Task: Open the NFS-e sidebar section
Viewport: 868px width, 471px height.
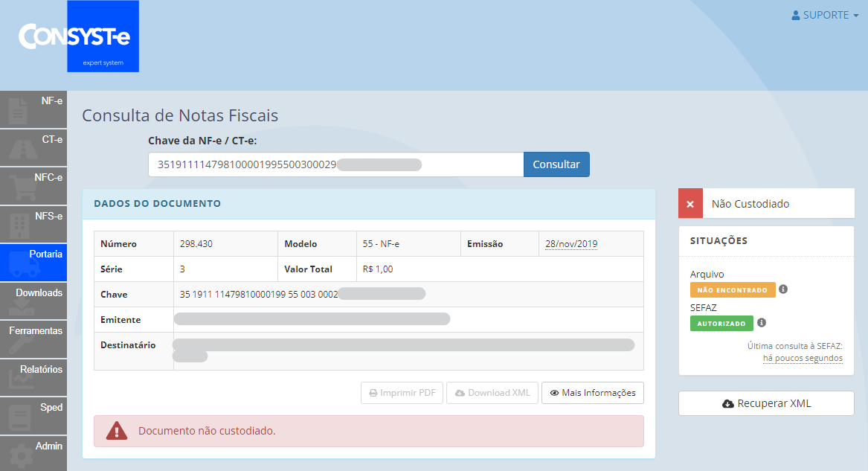Action: point(33,224)
